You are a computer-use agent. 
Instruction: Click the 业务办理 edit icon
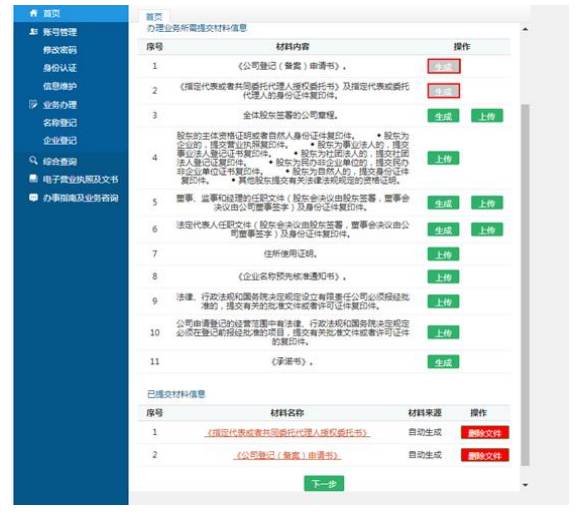coord(33,104)
